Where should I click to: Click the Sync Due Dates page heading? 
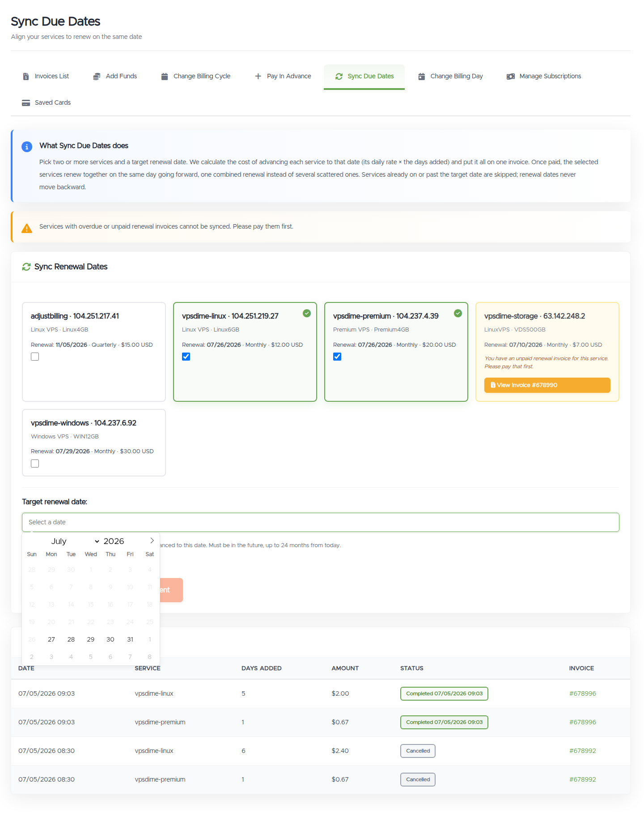tap(55, 21)
